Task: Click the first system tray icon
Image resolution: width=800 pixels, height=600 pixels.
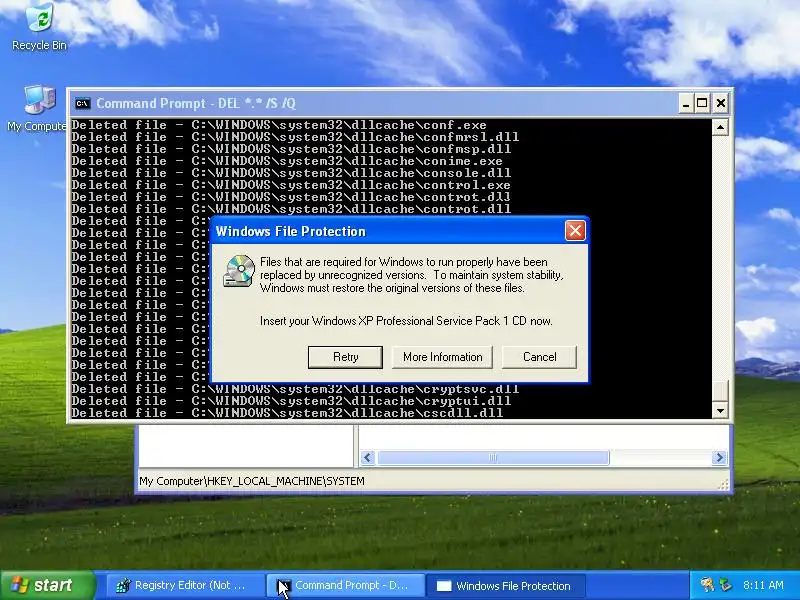Action: point(707,585)
